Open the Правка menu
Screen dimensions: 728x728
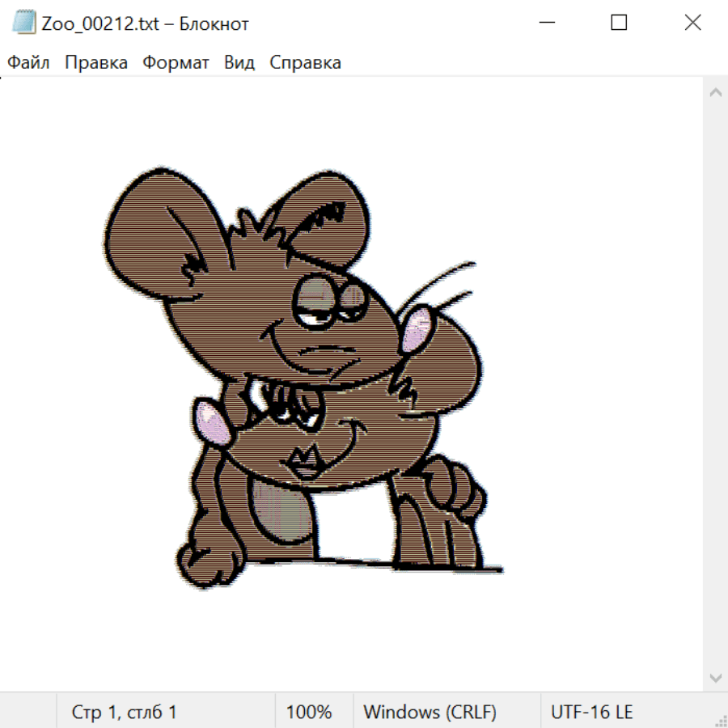point(96,63)
